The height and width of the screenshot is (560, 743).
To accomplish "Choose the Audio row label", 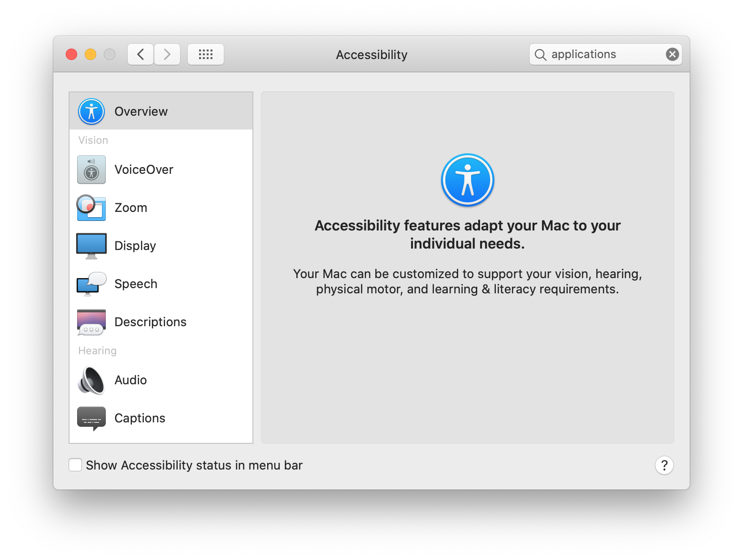I will [x=131, y=380].
